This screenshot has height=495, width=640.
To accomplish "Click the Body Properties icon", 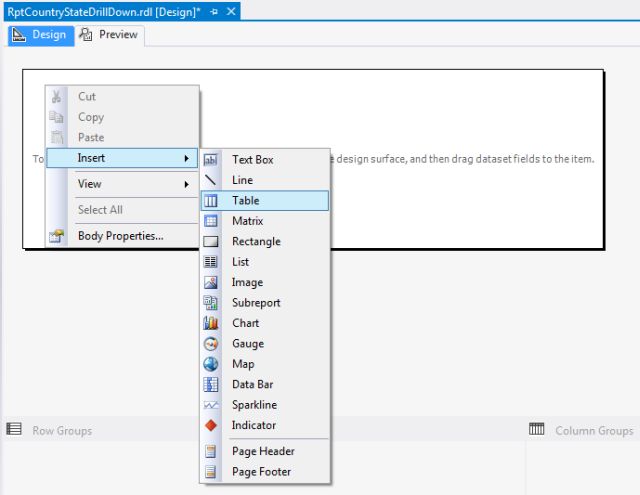I will click(x=57, y=236).
